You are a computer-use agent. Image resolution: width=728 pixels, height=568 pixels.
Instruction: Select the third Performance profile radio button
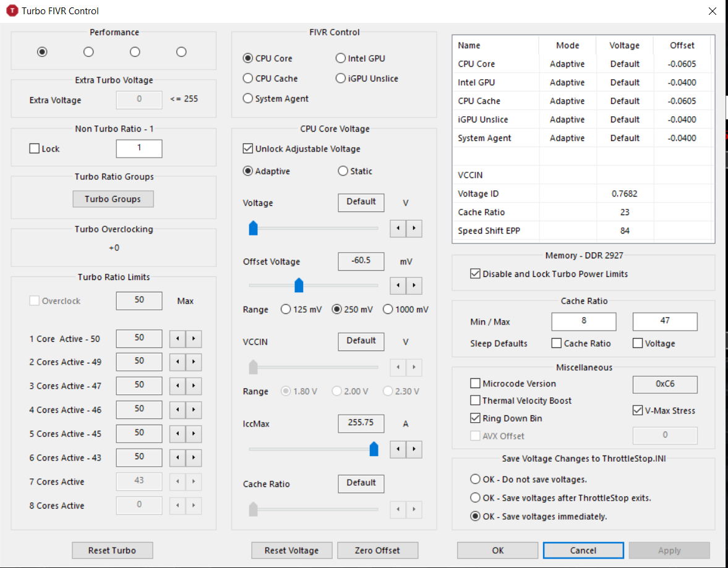[135, 51]
